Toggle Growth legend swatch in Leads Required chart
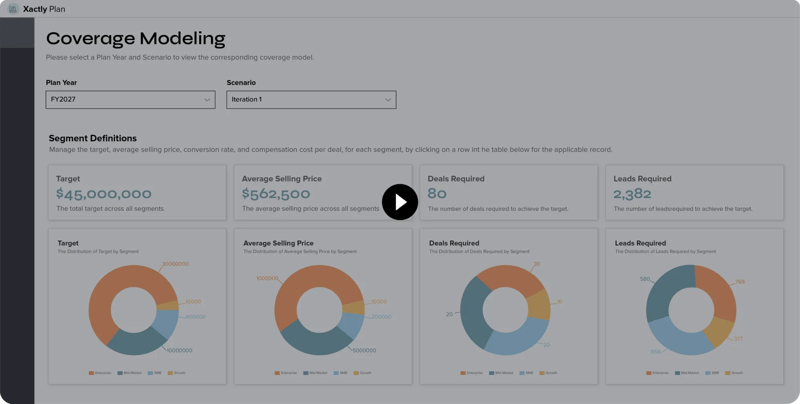 tap(727, 373)
